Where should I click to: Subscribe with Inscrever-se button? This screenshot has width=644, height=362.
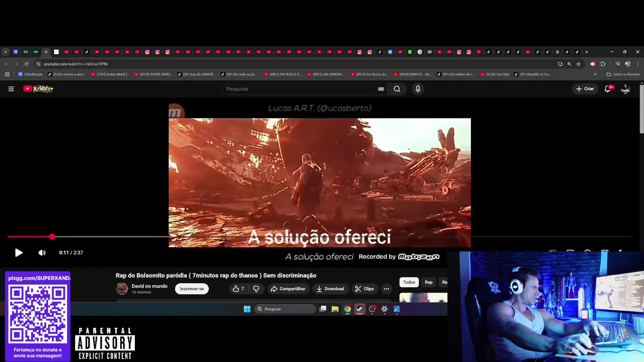(192, 289)
